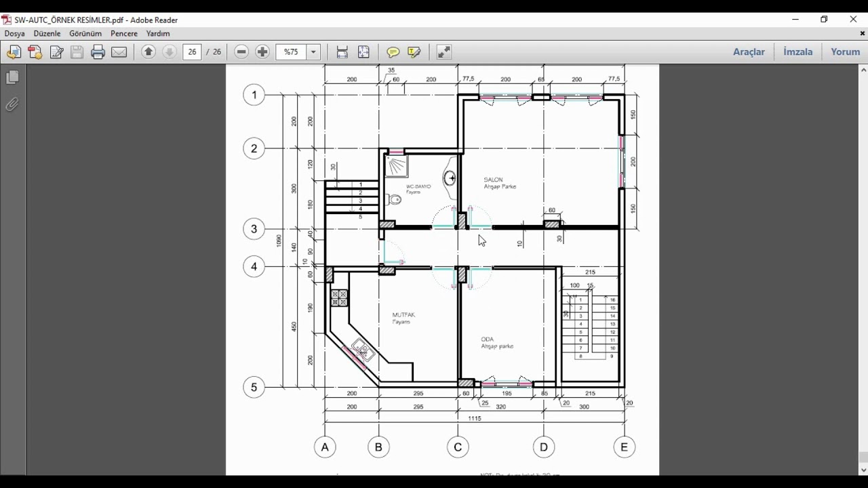868x488 pixels.
Task: Click grid axis bubble 5
Action: click(254, 388)
